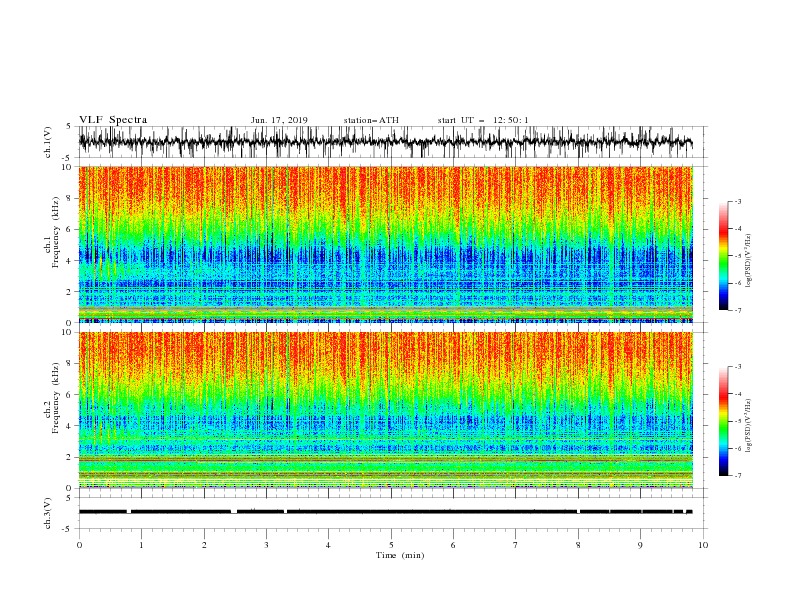The image size is (792, 612).
Task: Click the 'ch.1(V)' waveform axis label
Action: tap(48, 142)
